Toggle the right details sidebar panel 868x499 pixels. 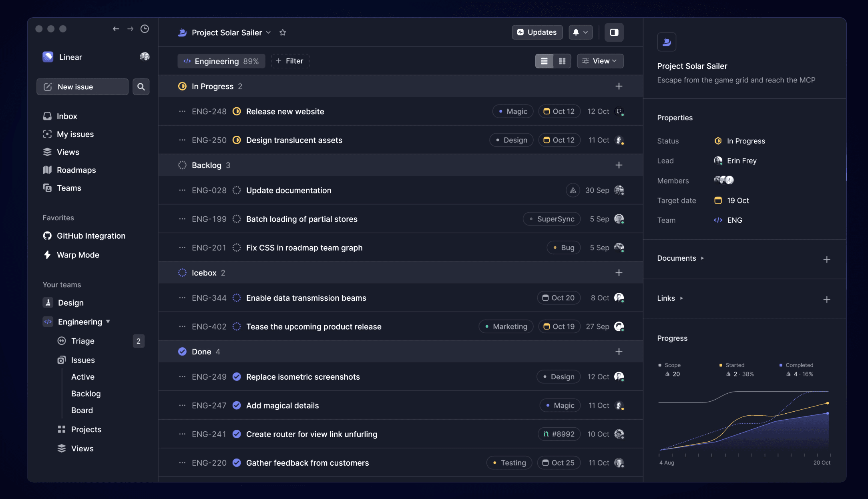[614, 32]
